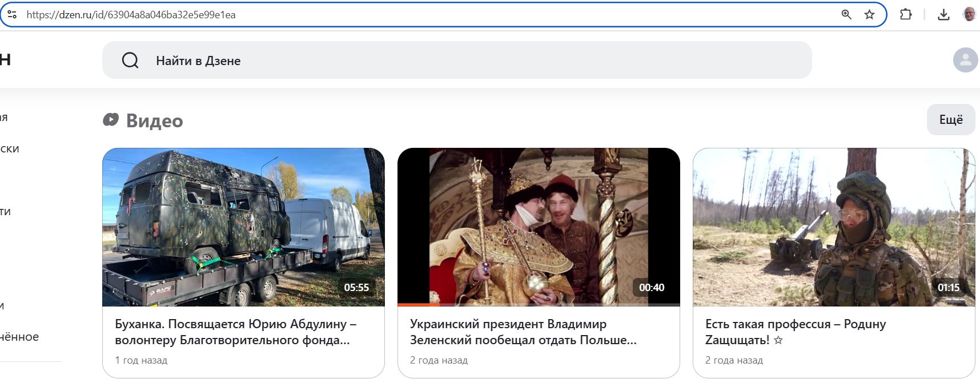This screenshot has width=980, height=379.
Task: Click the site information icon in address bar
Action: [12, 14]
